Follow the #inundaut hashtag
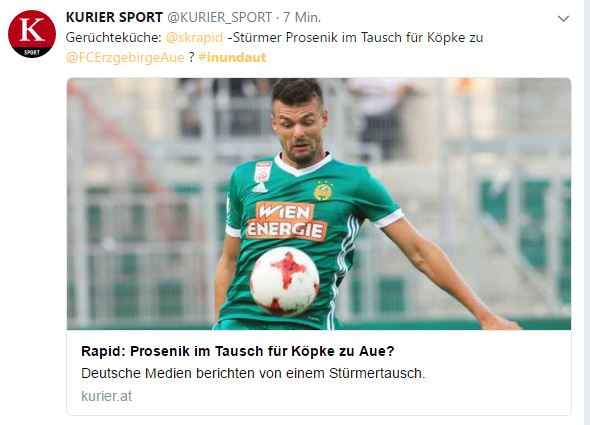The height and width of the screenshot is (425, 590). click(232, 58)
